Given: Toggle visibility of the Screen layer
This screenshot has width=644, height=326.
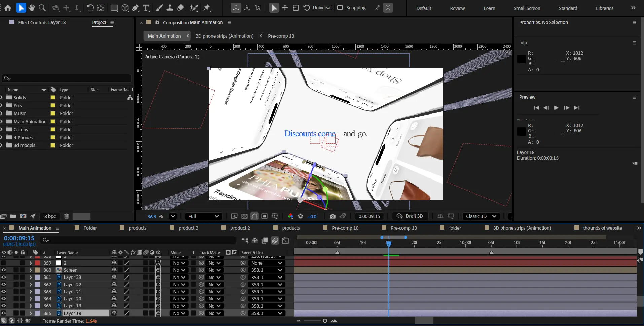Looking at the screenshot, I should pyautogui.click(x=4, y=270).
